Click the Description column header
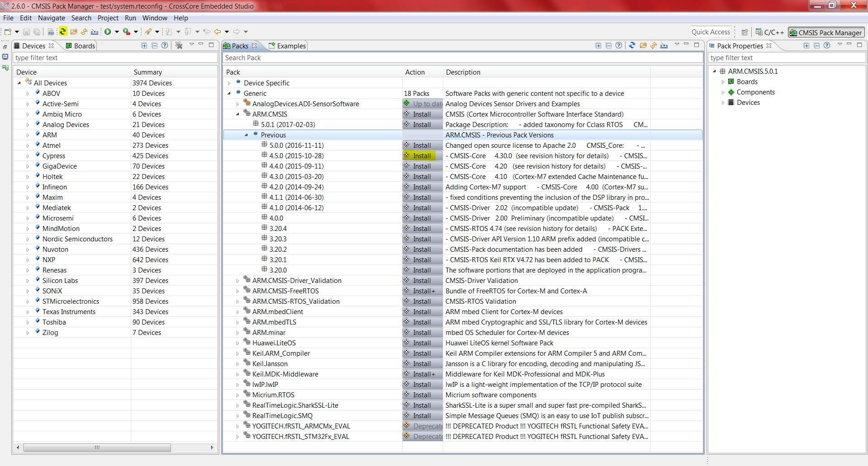This screenshot has height=466, width=868. pyautogui.click(x=546, y=72)
